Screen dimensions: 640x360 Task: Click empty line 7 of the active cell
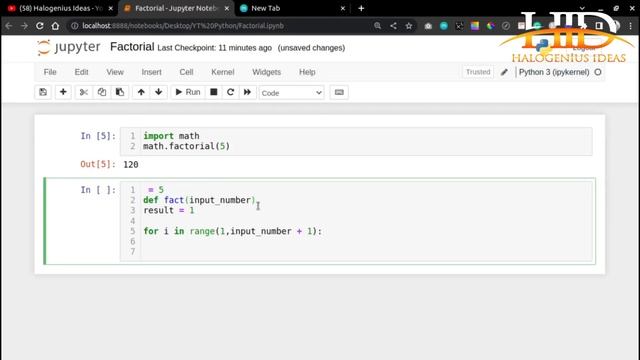coord(366,251)
